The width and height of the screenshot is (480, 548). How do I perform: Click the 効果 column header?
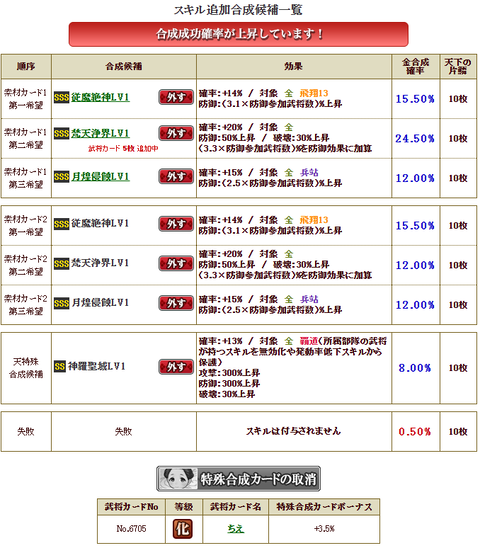(294, 66)
